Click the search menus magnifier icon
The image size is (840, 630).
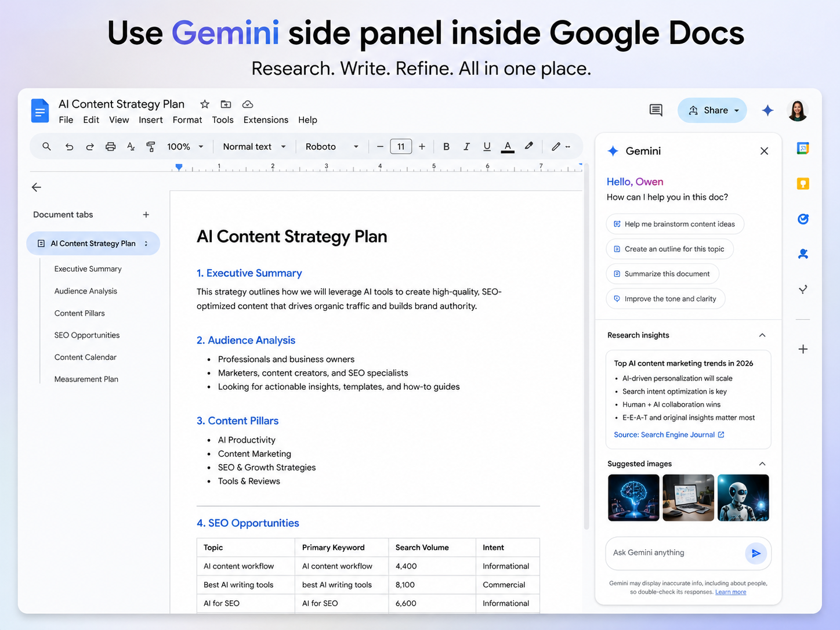pos(46,147)
